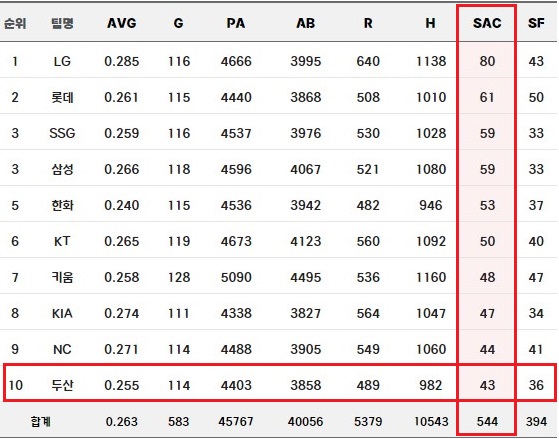559x439 pixels.
Task: Click the KIA team name cell
Action: (62, 313)
